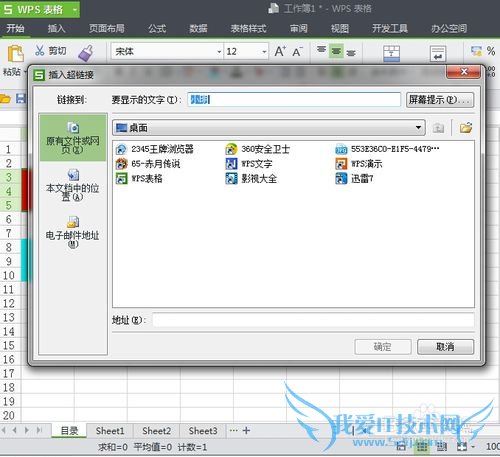
Task: Go to next sheet with navigation arrow
Action: pos(27,430)
